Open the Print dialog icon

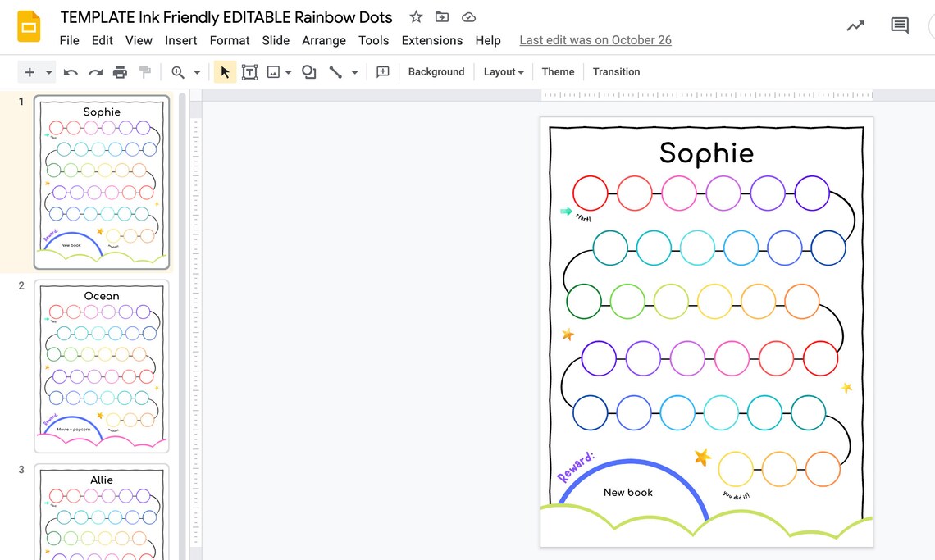(121, 72)
